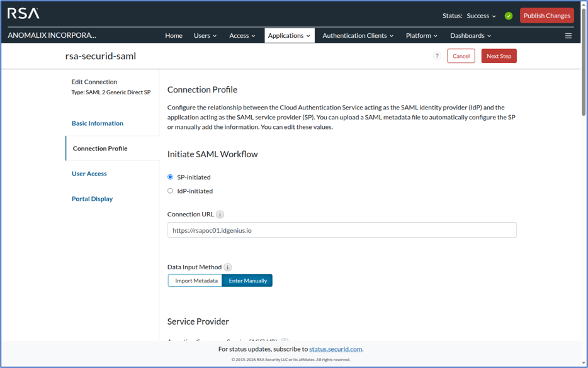Viewport: 588px width, 368px height.
Task: Show info for Data Input Method
Action: tap(228, 267)
